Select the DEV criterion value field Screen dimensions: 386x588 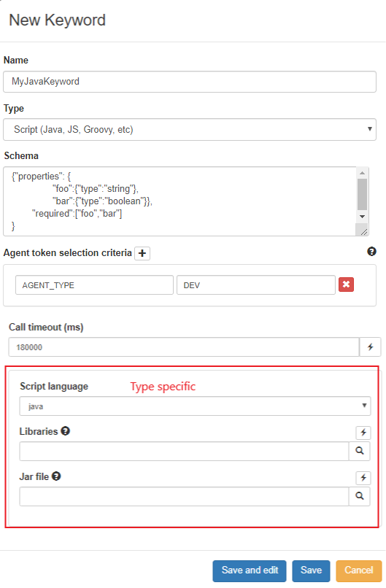[256, 285]
